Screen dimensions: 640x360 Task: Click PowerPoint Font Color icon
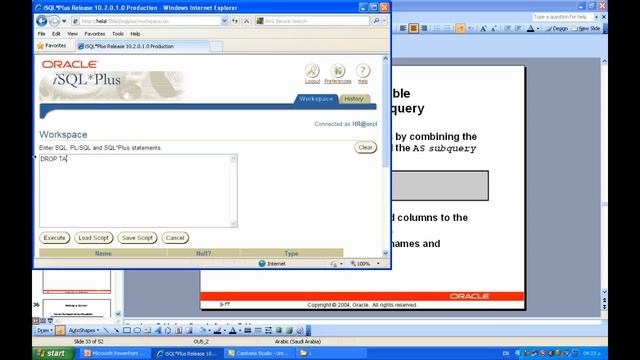tap(530, 28)
